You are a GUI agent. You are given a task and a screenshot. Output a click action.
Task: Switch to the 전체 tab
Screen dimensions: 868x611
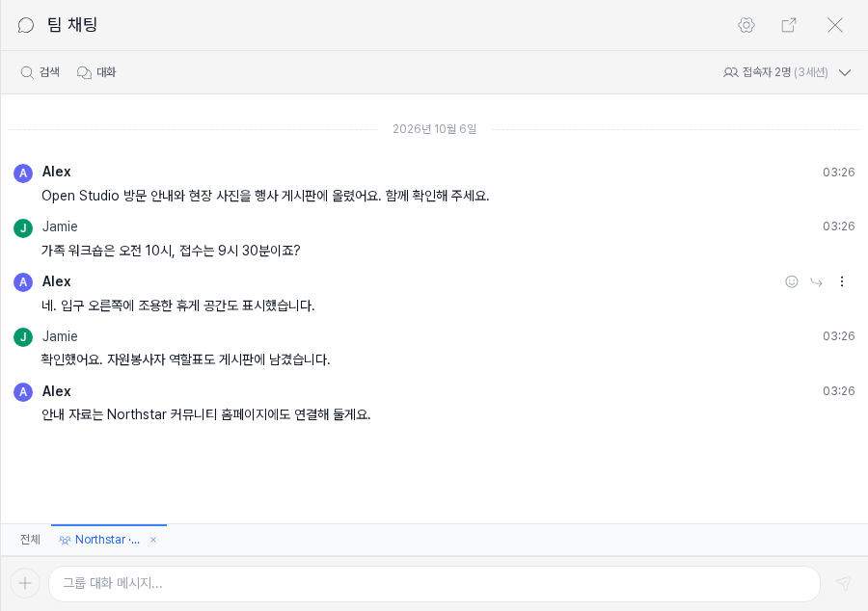click(31, 540)
